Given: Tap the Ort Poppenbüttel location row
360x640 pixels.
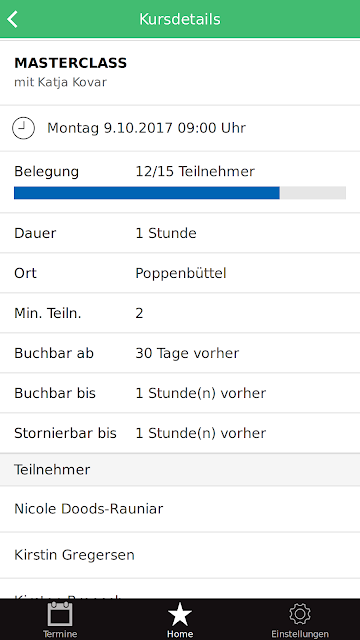Looking at the screenshot, I should (180, 273).
